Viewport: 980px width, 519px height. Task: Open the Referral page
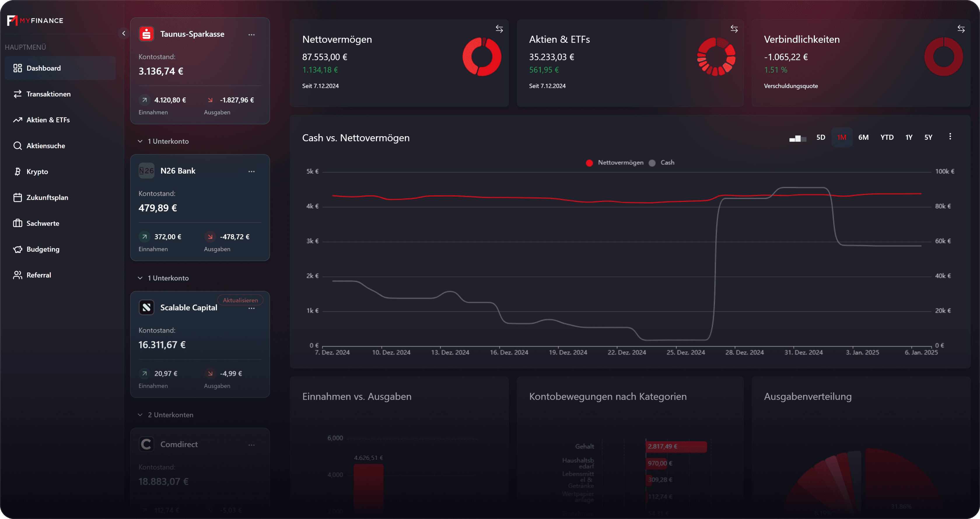(60, 275)
